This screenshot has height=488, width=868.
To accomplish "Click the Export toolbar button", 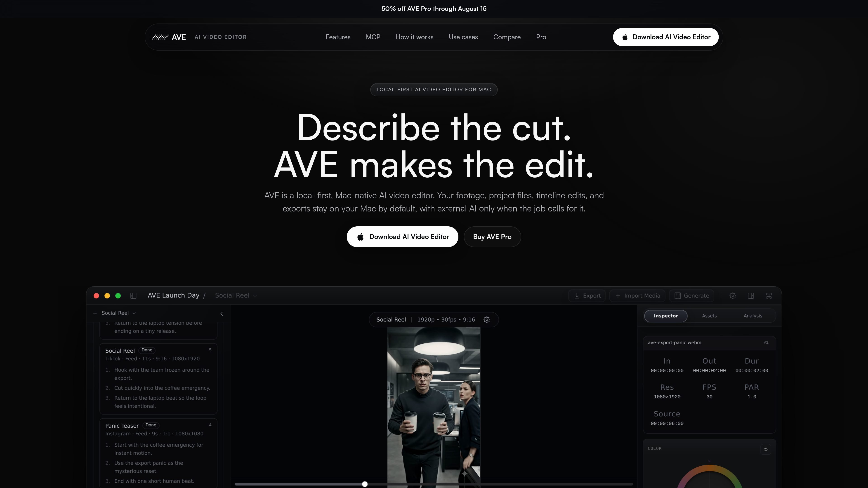I will click(x=587, y=296).
